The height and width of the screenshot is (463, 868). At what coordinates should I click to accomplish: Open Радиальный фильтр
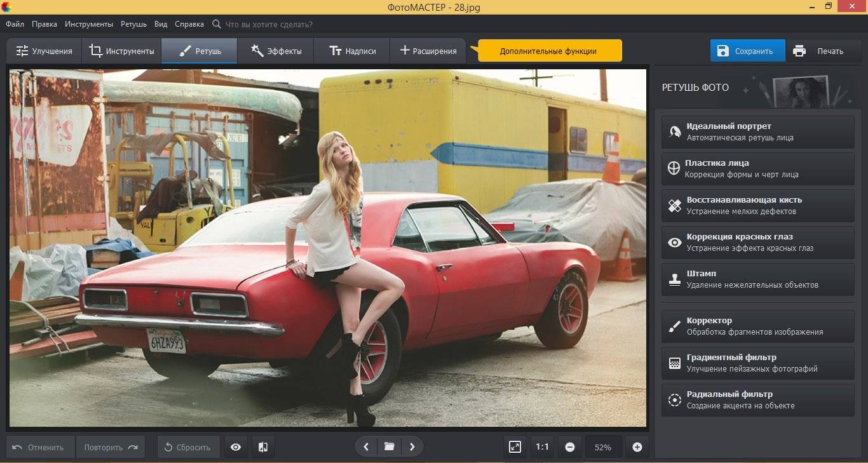(x=757, y=399)
